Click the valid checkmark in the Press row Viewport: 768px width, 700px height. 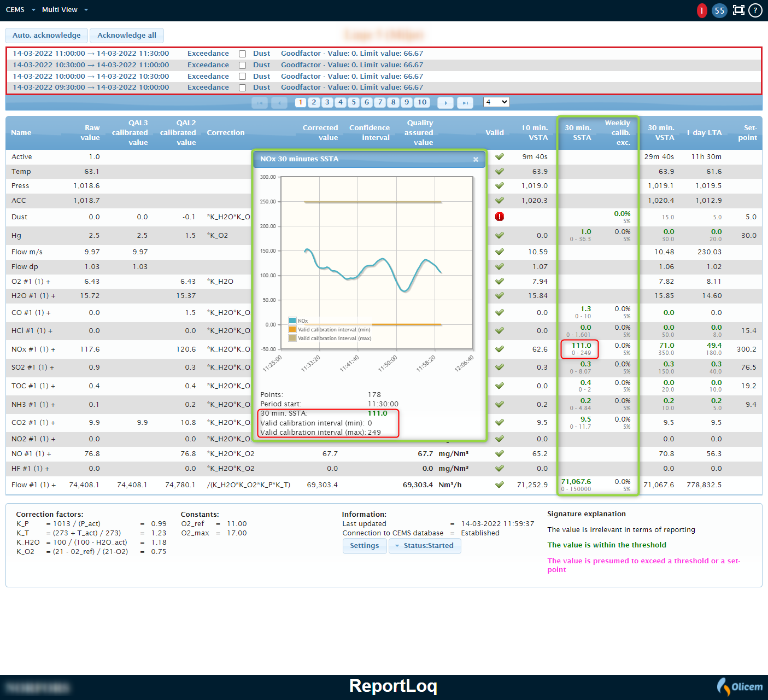(x=499, y=185)
